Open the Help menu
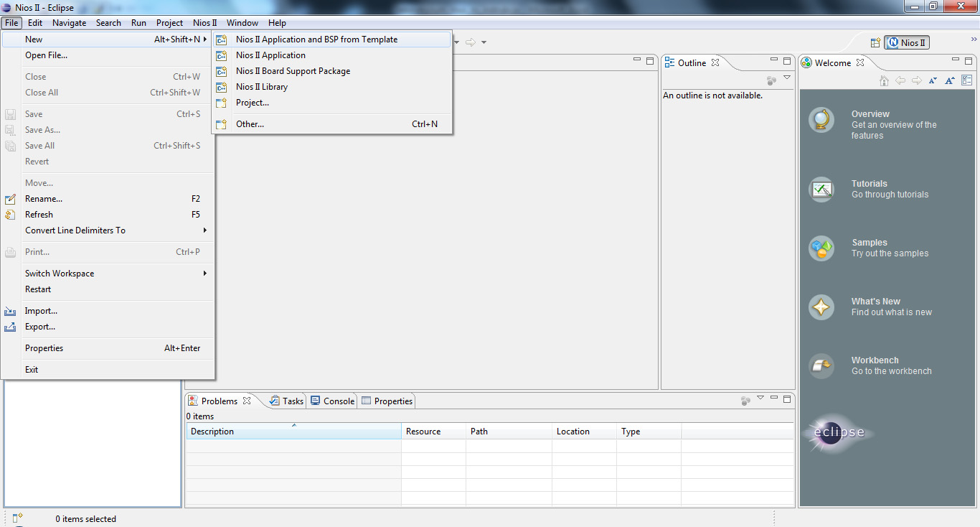 (277, 23)
